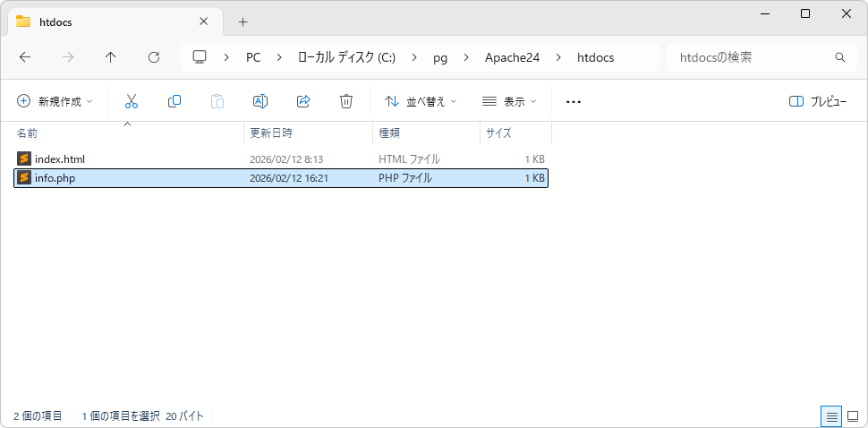Expand chevron after PC in address bar
Viewport: 868px width, 428px height.
pyautogui.click(x=279, y=57)
